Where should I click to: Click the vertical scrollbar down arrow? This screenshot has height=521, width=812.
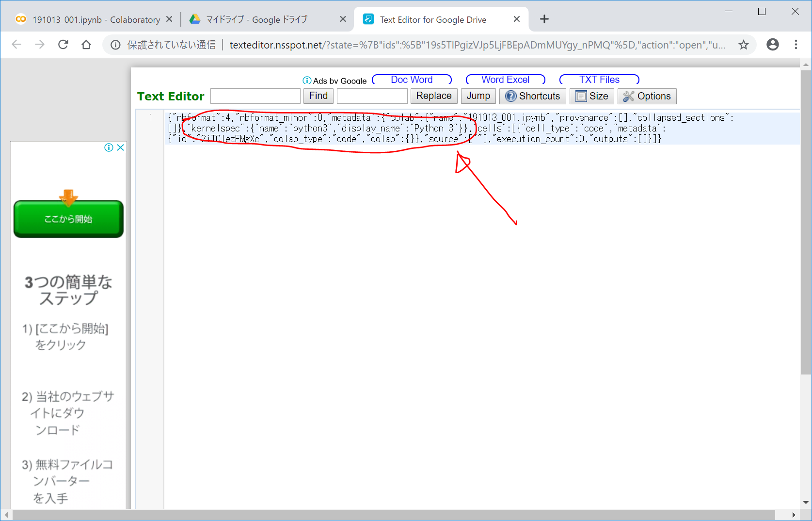(x=806, y=503)
